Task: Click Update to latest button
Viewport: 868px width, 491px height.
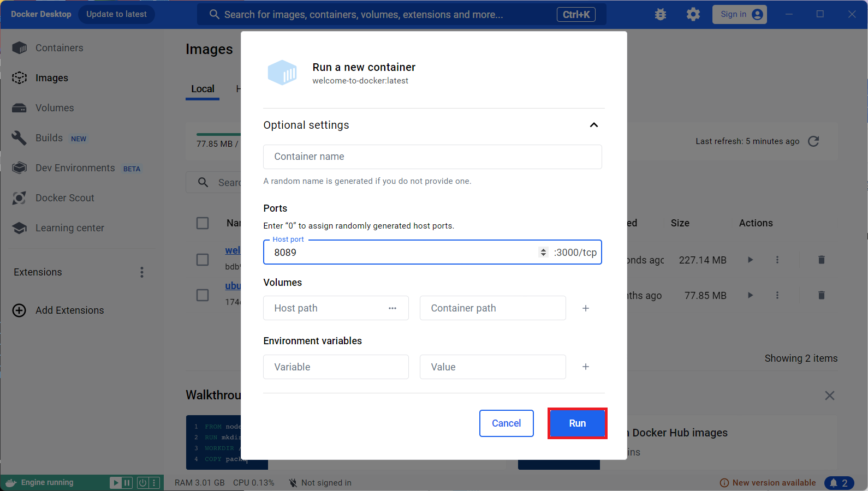Action: pos(116,14)
